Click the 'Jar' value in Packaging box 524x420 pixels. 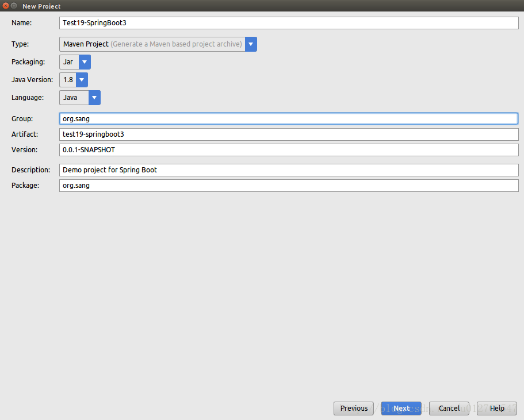(68, 62)
